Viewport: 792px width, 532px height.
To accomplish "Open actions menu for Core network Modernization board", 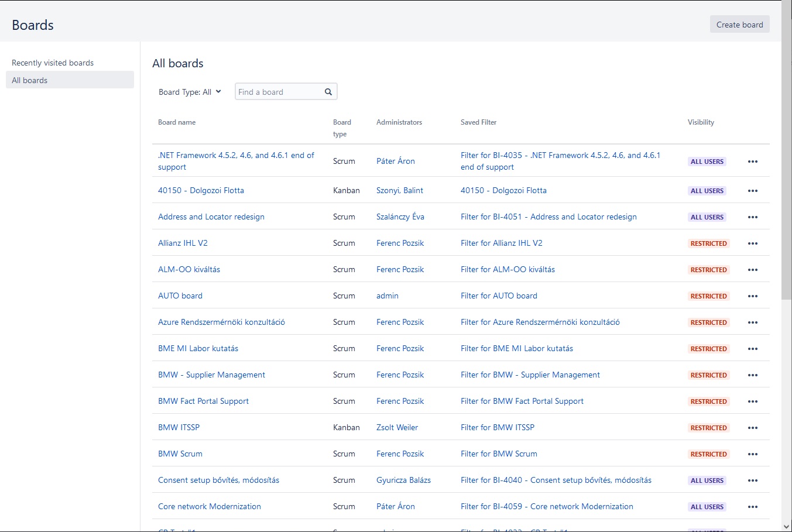I will 753,506.
